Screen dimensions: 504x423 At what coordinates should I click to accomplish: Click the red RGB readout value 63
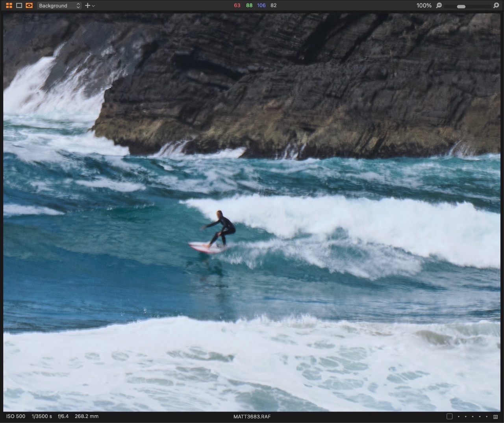coord(237,6)
